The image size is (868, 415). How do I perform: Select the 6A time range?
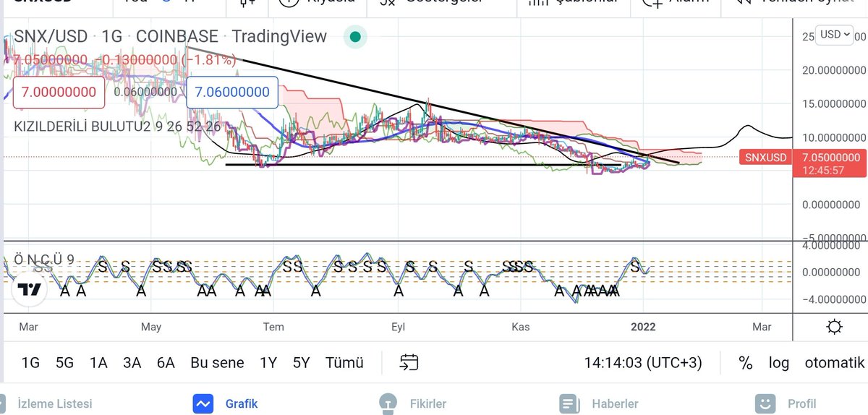point(166,362)
